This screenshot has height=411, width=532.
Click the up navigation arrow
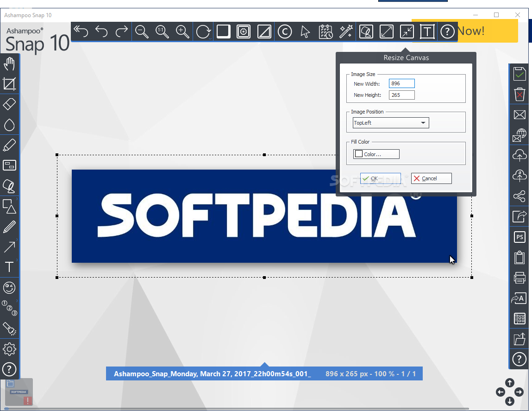510,383
